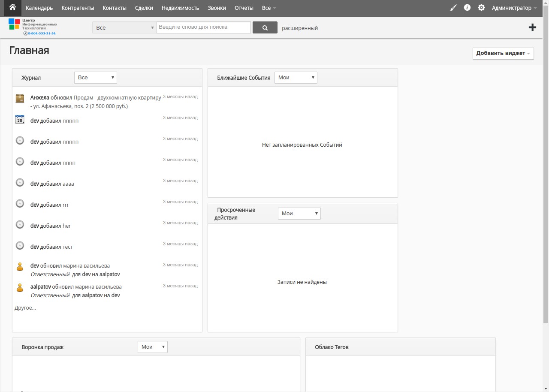Open the Недвижимость menu
Screen dimensions: 549x392
181,8
